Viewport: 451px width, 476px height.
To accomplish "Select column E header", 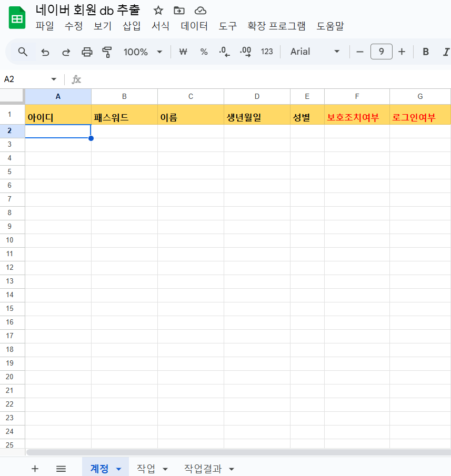I will pos(307,97).
